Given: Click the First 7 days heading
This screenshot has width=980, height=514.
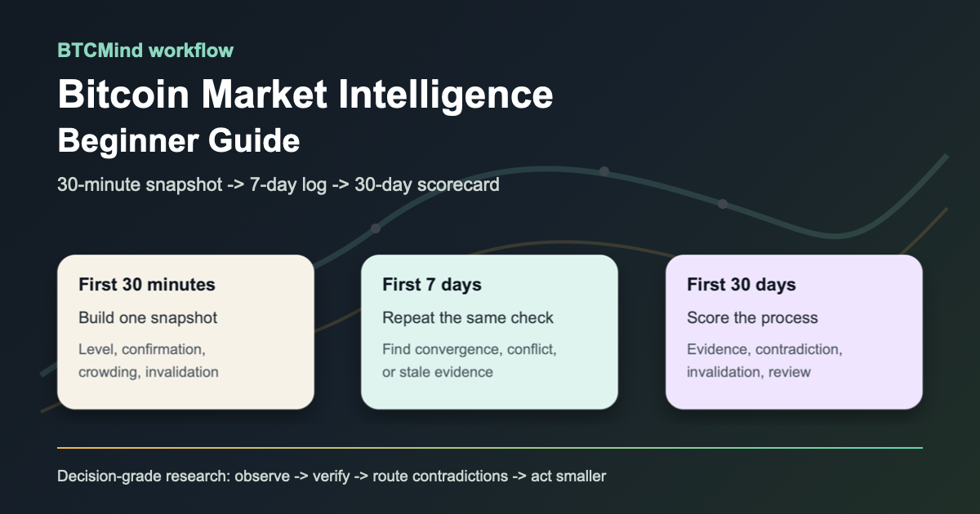Looking at the screenshot, I should click(x=432, y=285).
